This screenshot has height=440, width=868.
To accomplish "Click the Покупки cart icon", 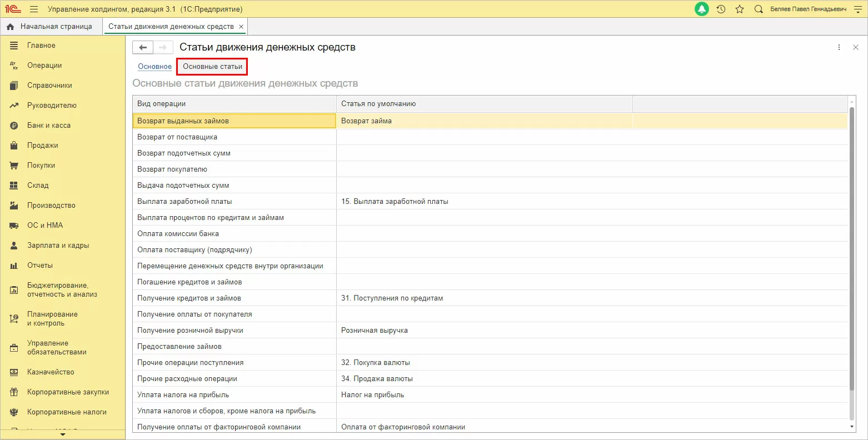I will [x=14, y=166].
